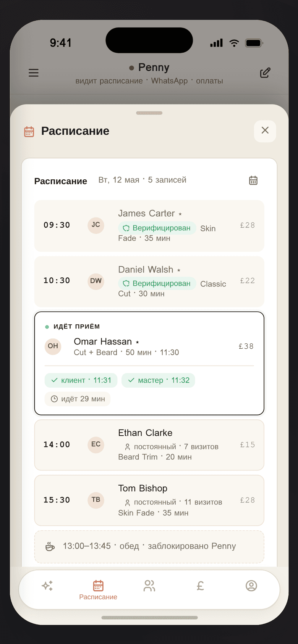Open James Carter 09:30 appointment
Image resolution: width=298 pixels, height=644 pixels.
pos(149,225)
